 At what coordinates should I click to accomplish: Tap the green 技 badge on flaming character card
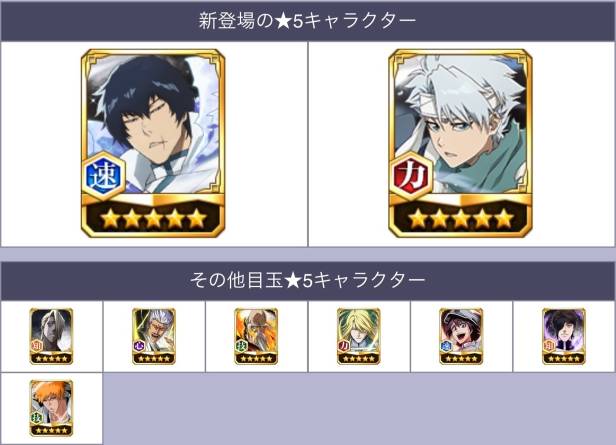pos(241,346)
